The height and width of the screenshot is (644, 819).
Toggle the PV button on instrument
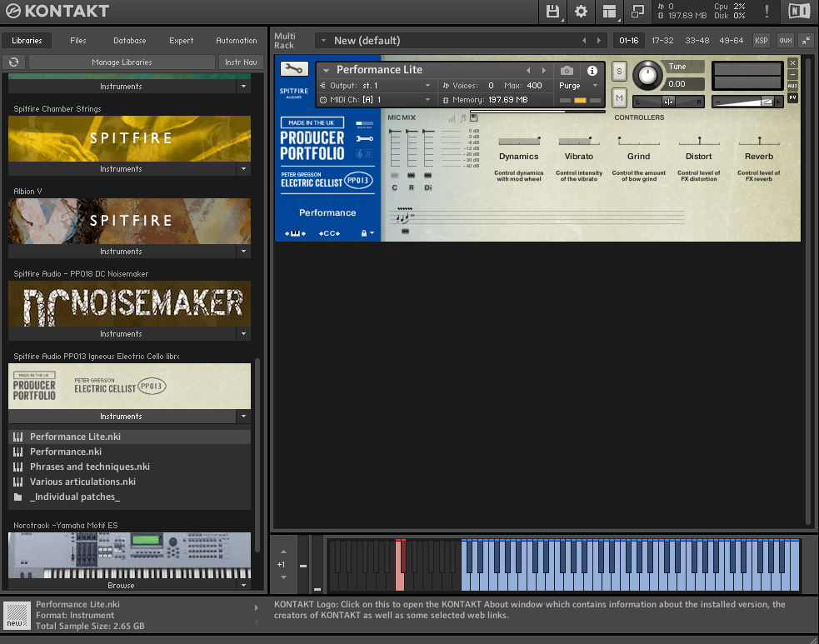pyautogui.click(x=793, y=97)
